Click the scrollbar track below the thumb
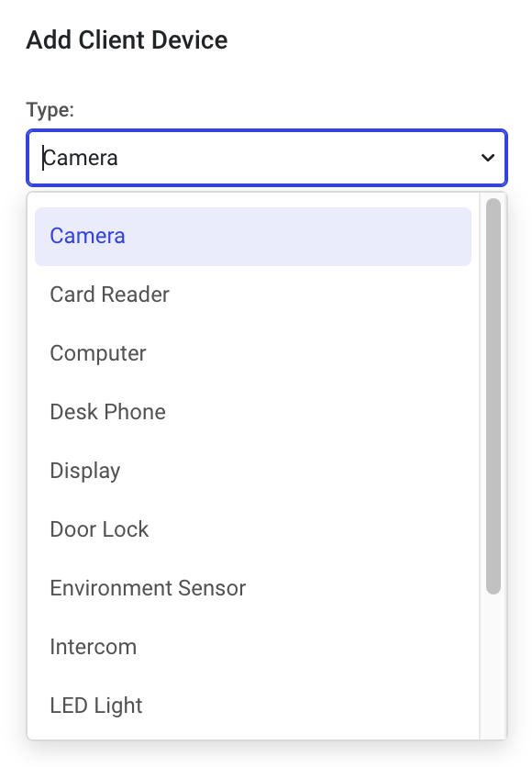 tap(493, 666)
